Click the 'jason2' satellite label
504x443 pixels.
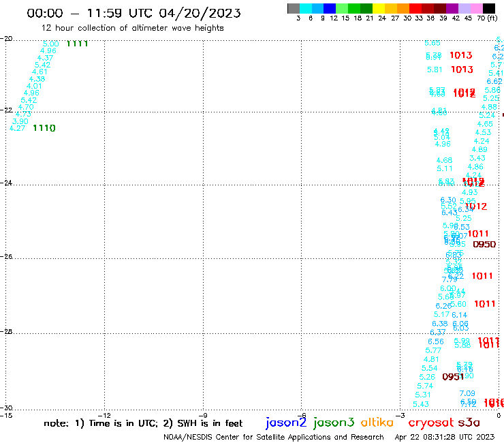[x=286, y=423]
